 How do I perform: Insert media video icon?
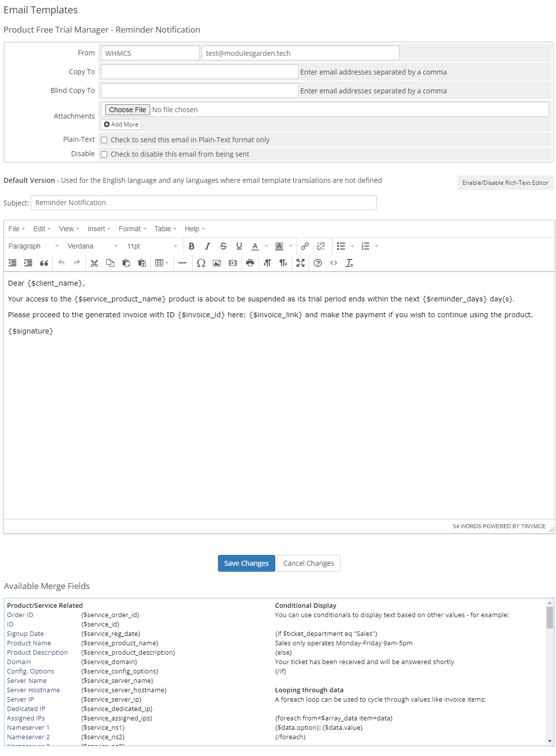(233, 263)
